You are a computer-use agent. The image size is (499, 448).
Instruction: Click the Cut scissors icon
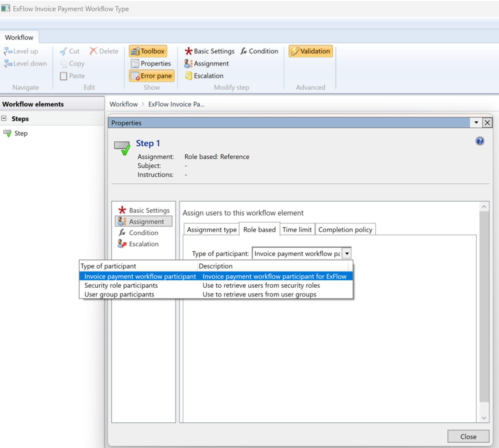pos(63,51)
